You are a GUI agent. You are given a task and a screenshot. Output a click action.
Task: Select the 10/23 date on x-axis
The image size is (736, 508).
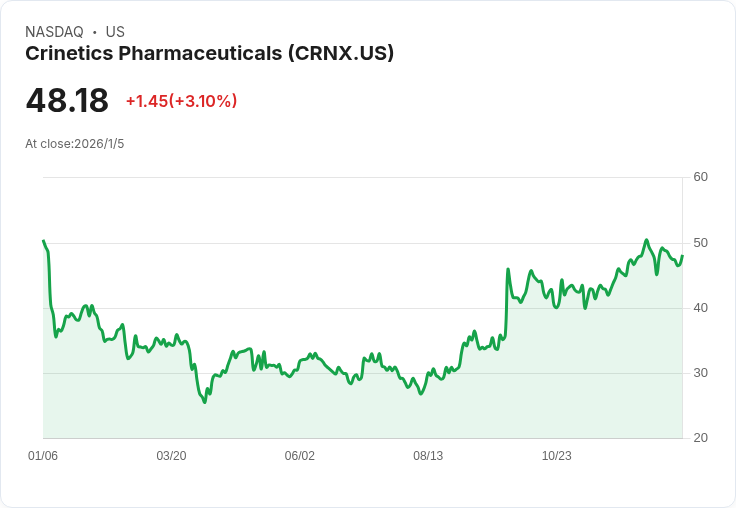(x=557, y=456)
